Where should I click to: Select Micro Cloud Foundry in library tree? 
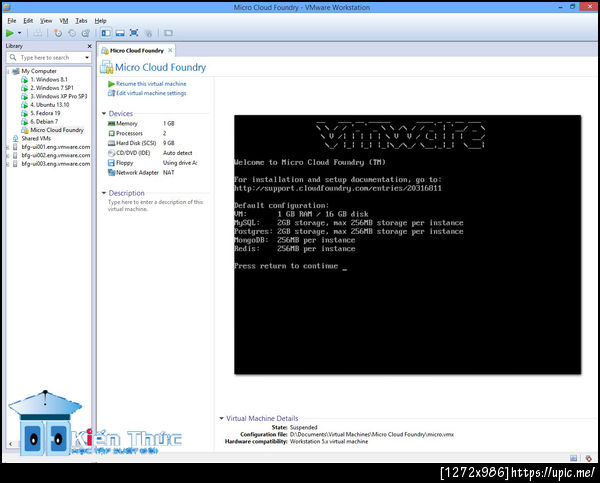(x=57, y=130)
